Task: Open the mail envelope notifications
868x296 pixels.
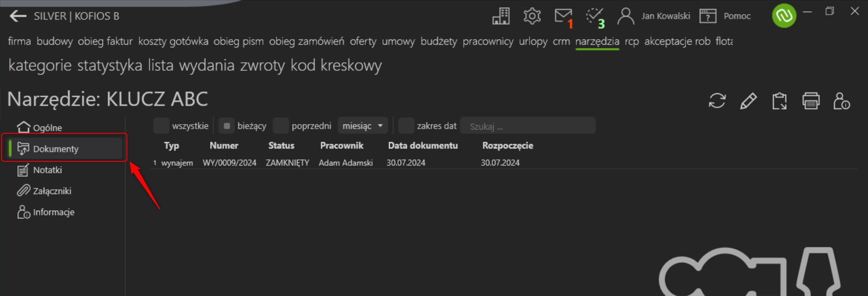Action: coord(564,17)
